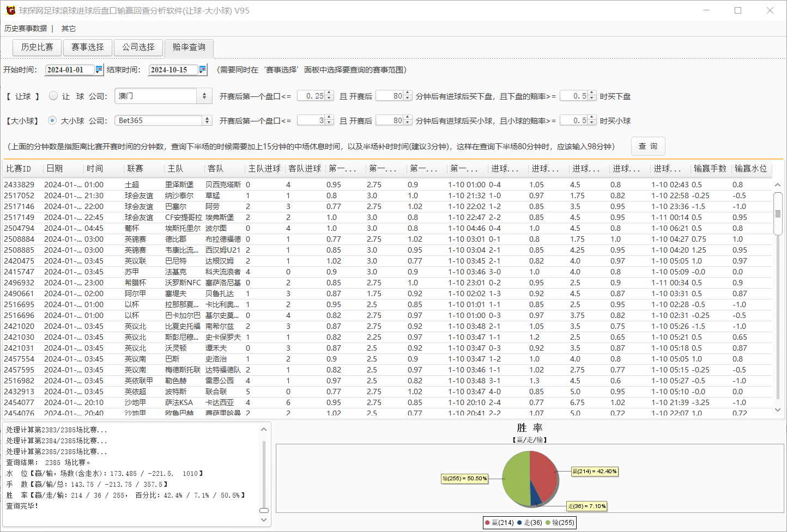Click team name 里泽斯堡
The image size is (787, 532).
point(179,185)
